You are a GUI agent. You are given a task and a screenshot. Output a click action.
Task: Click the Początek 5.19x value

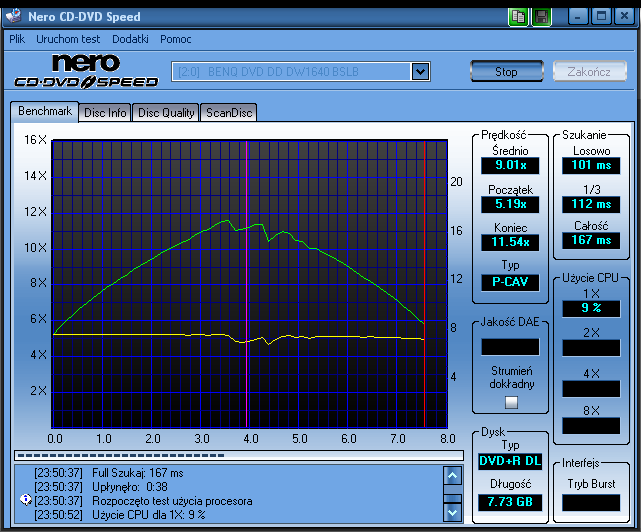tap(510, 204)
